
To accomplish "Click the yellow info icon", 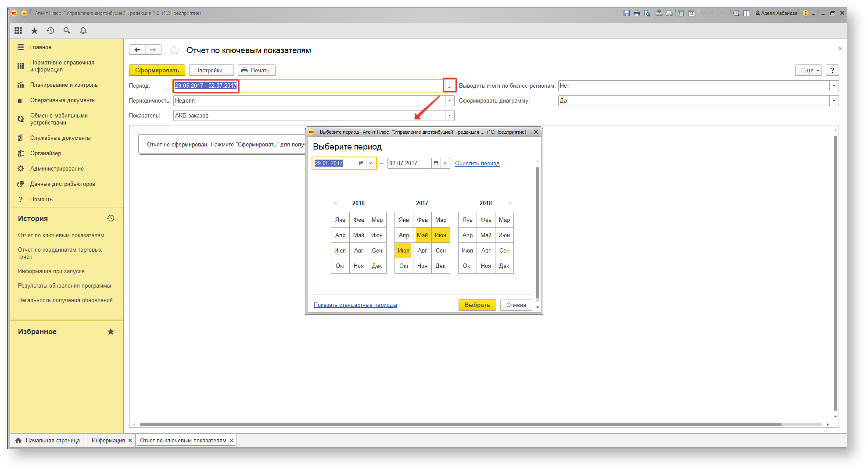I will (x=806, y=13).
